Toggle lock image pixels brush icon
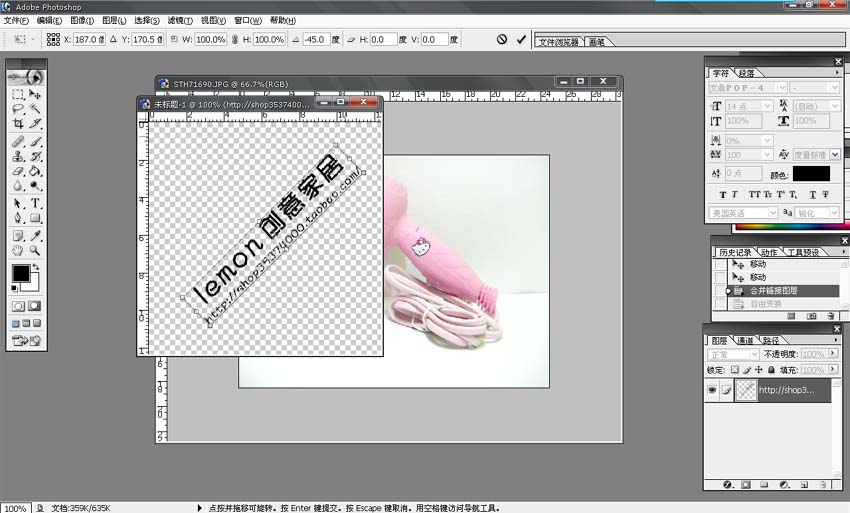850x513 pixels. pyautogui.click(x=747, y=370)
